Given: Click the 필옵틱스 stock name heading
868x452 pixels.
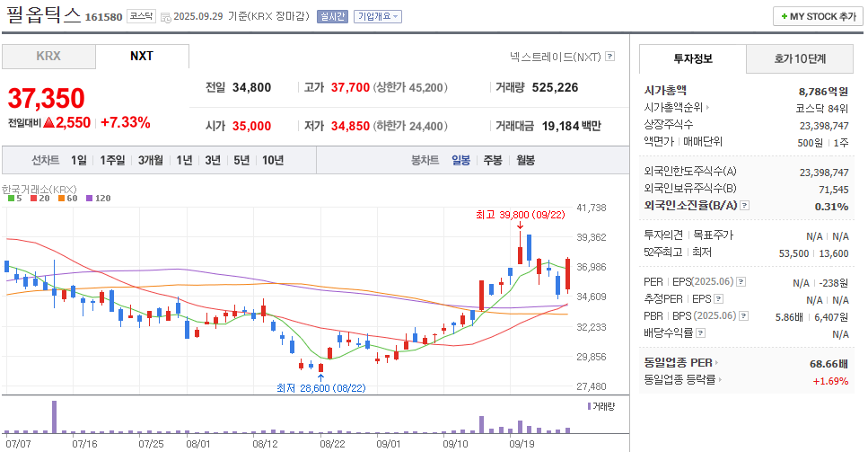Looking at the screenshot, I should [43, 14].
